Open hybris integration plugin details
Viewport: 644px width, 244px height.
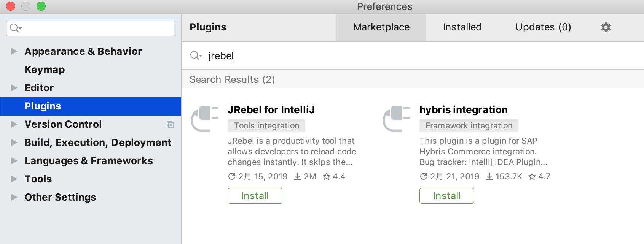(x=463, y=110)
